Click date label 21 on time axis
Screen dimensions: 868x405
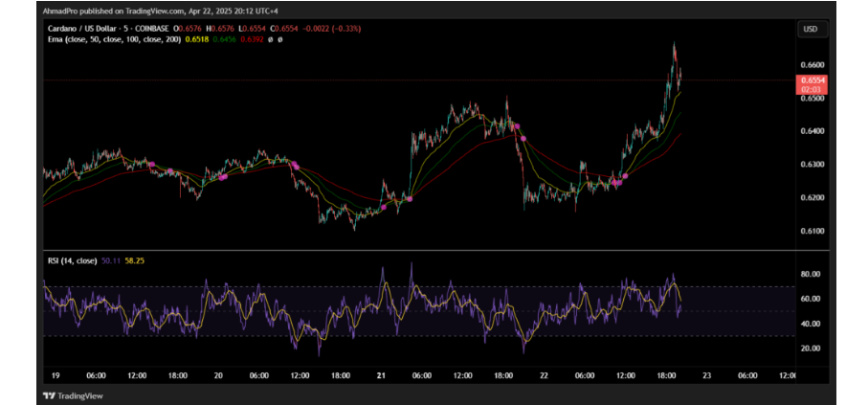point(381,375)
